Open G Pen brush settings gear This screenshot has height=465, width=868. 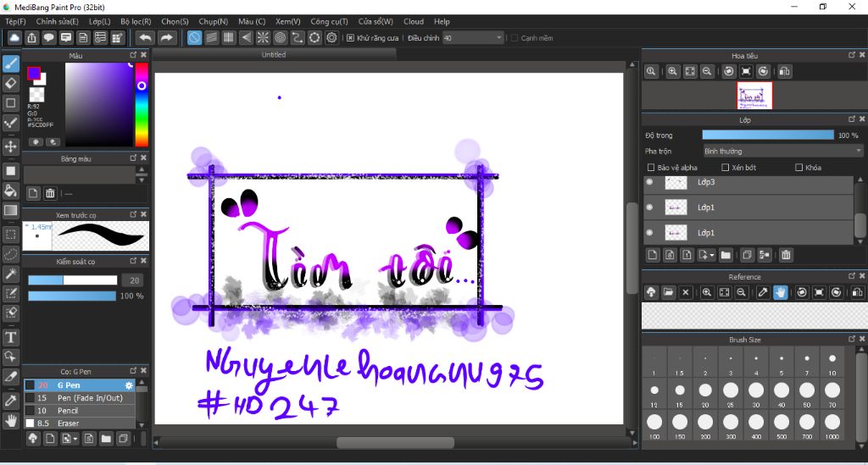pos(129,385)
